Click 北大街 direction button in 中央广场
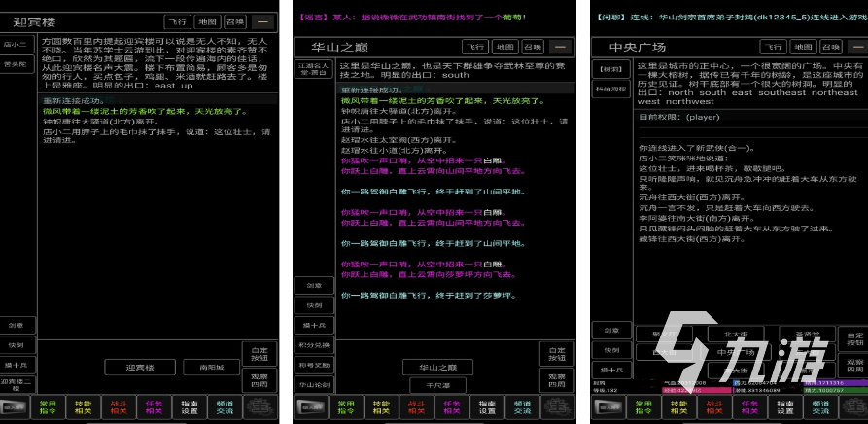868x424 pixels. pos(734,335)
